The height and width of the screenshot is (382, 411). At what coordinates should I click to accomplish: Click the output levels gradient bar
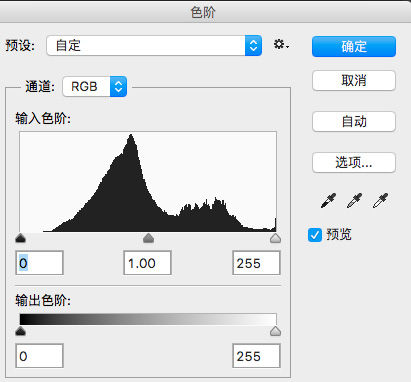[148, 319]
